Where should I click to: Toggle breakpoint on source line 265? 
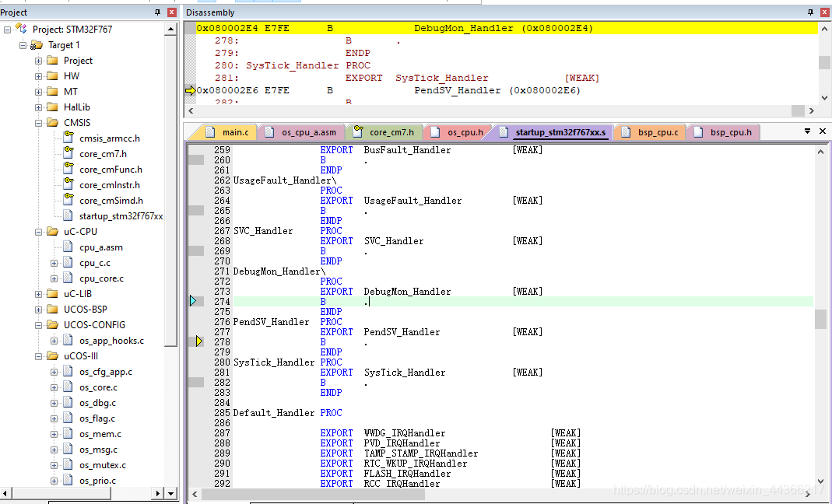pos(196,211)
